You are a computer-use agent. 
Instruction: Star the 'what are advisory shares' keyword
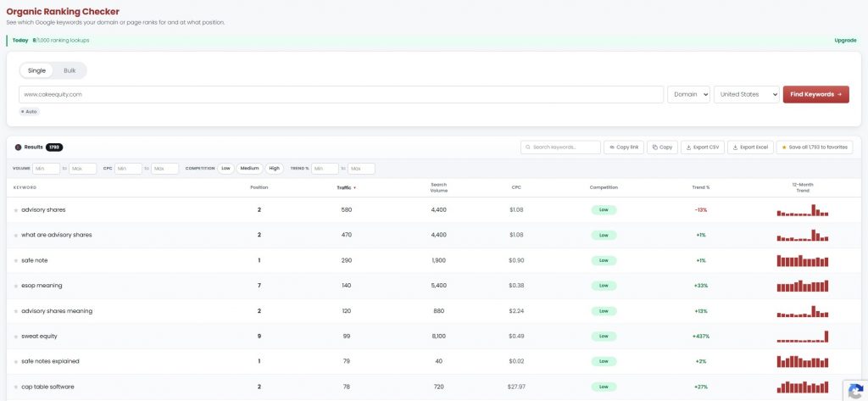click(15, 236)
